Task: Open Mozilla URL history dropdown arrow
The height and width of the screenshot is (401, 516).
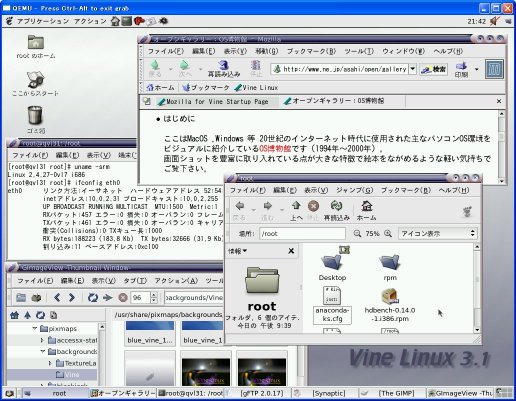Action: 413,69
